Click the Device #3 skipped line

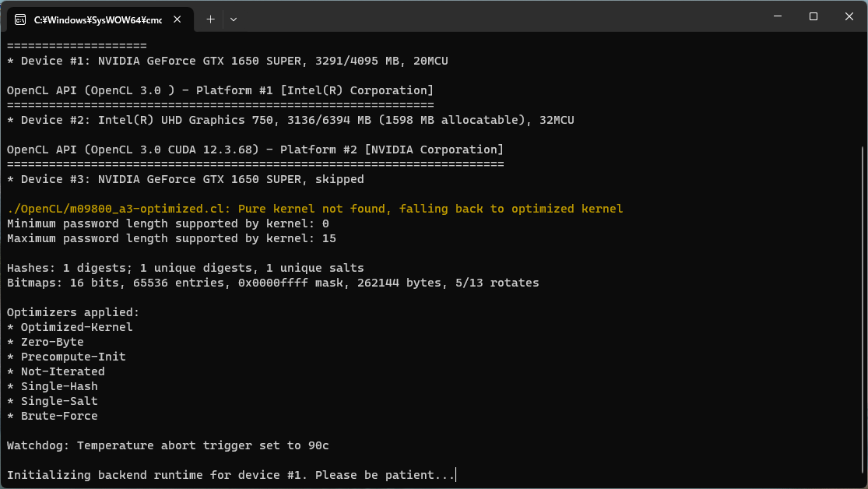(184, 179)
